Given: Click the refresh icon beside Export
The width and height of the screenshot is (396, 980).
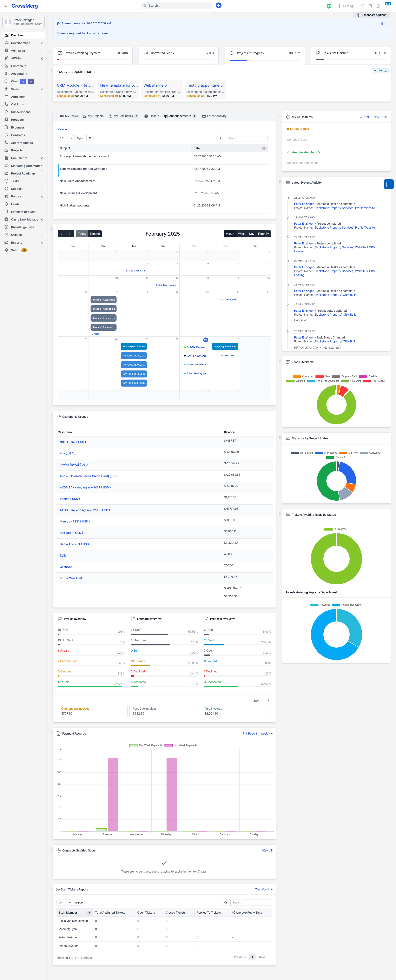Looking at the screenshot, I should [x=90, y=138].
